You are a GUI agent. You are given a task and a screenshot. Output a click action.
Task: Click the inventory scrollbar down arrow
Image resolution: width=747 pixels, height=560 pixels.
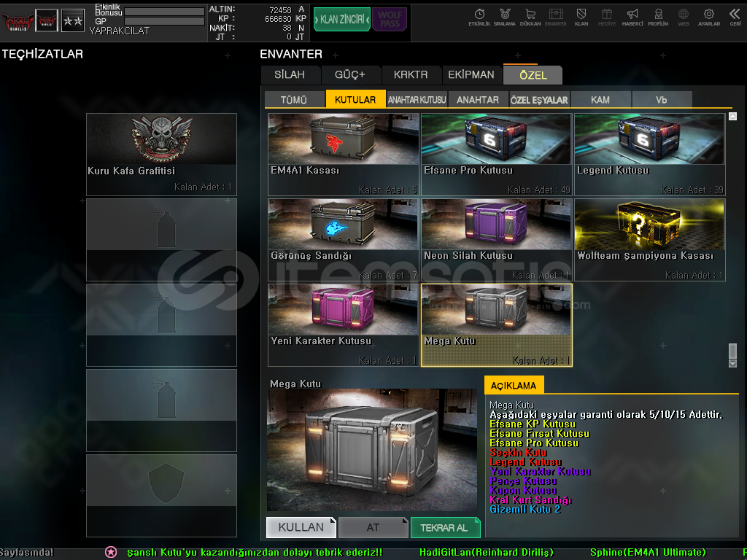click(x=732, y=363)
